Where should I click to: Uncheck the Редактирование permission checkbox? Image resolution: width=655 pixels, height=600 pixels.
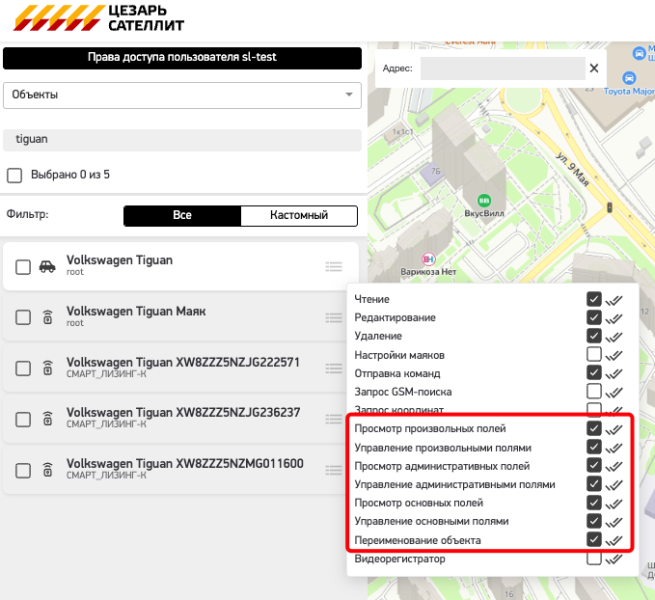coord(594,317)
